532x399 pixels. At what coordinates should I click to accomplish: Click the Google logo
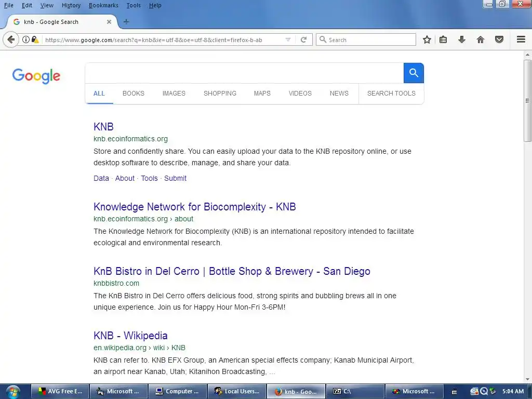pyautogui.click(x=36, y=76)
